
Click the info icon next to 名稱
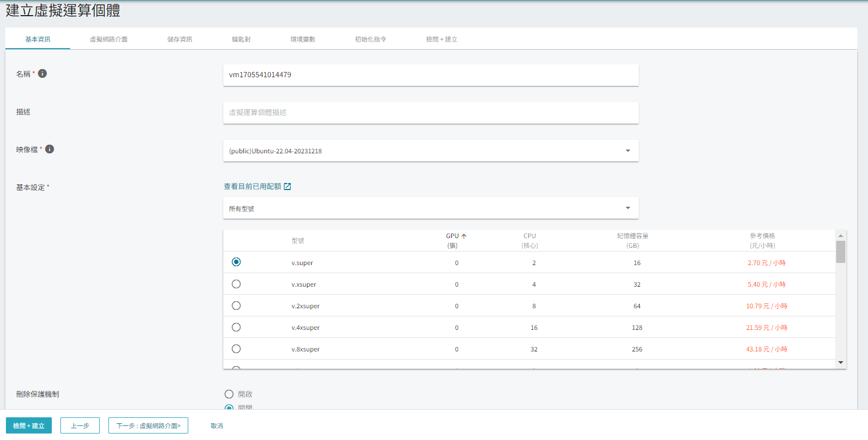pos(42,73)
